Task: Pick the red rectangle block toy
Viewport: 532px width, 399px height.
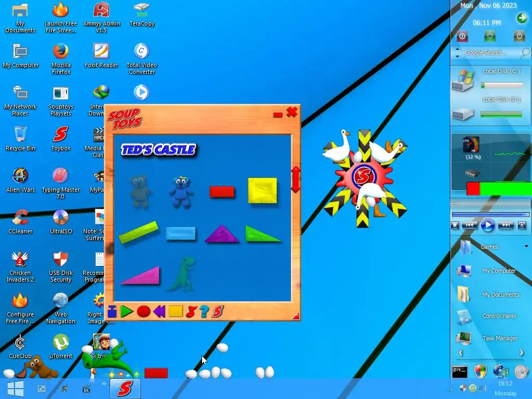Action: point(222,192)
